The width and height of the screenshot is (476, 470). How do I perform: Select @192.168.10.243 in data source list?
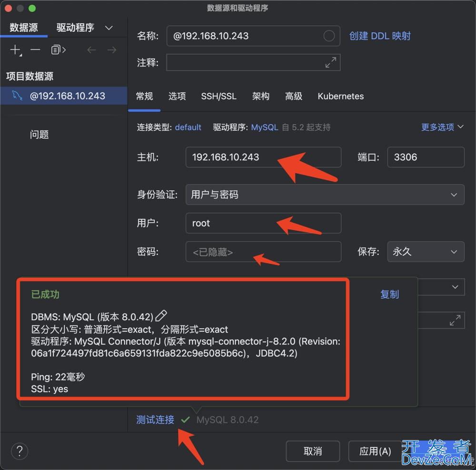63,96
